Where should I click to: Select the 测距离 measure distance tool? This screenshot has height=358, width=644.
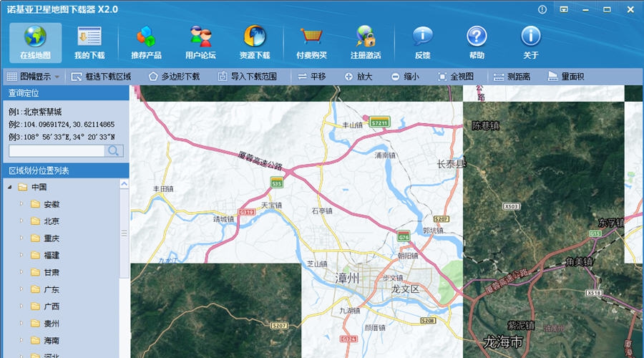click(x=512, y=77)
